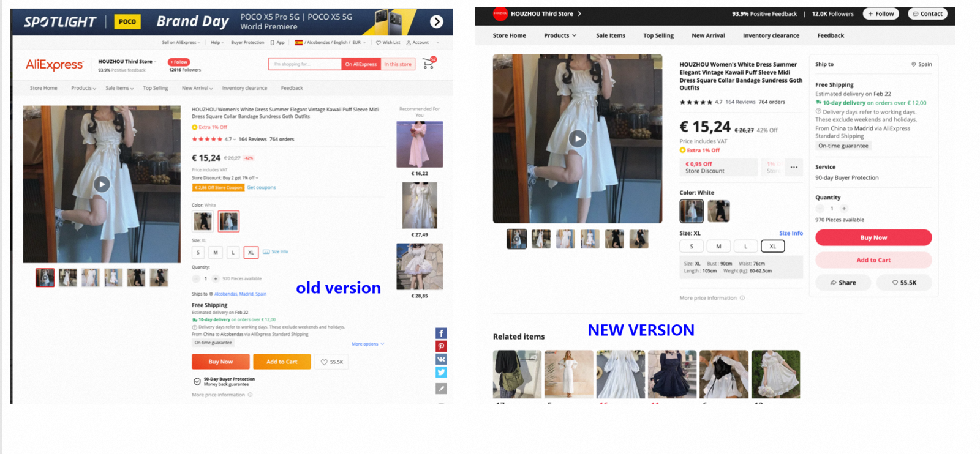Select size S in the old version
Screen dimensions: 980x454
tap(198, 252)
